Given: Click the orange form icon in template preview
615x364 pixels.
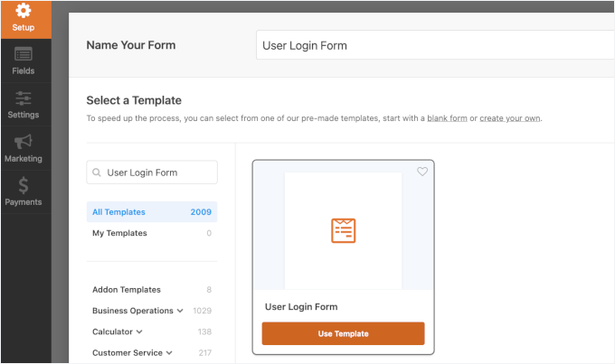Looking at the screenshot, I should pyautogui.click(x=343, y=230).
